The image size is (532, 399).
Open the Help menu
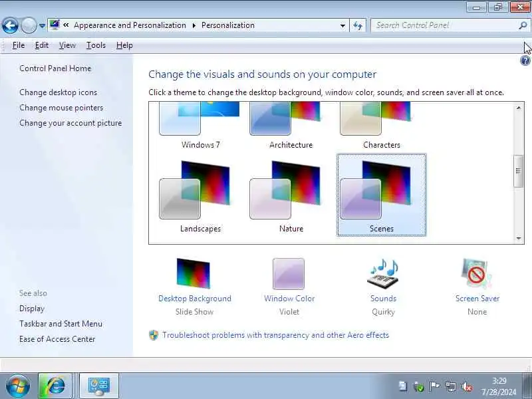(x=124, y=45)
